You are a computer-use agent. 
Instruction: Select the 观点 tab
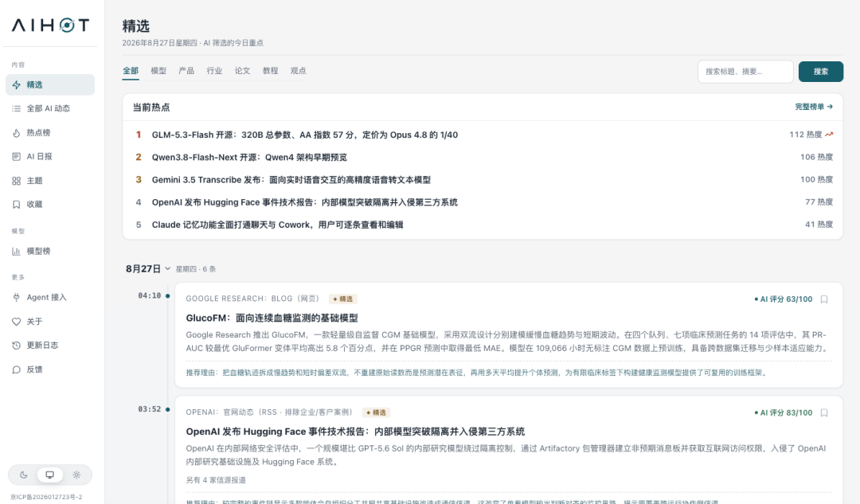[x=299, y=71]
